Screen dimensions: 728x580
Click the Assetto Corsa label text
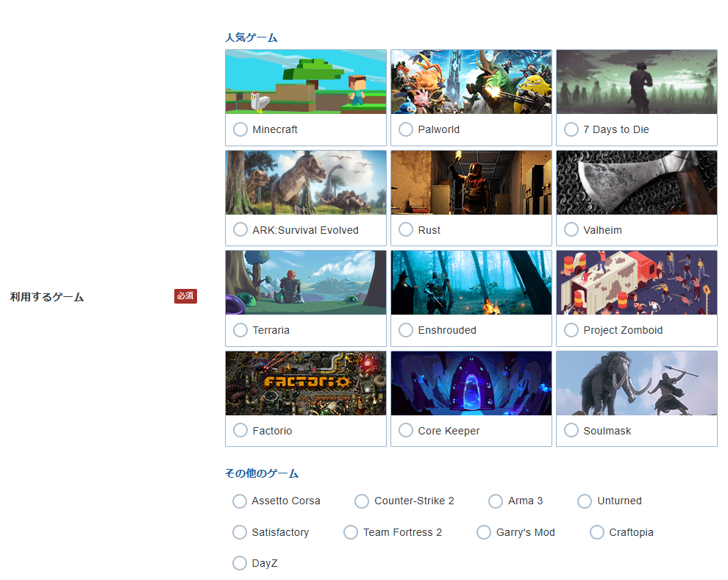pyautogui.click(x=286, y=501)
